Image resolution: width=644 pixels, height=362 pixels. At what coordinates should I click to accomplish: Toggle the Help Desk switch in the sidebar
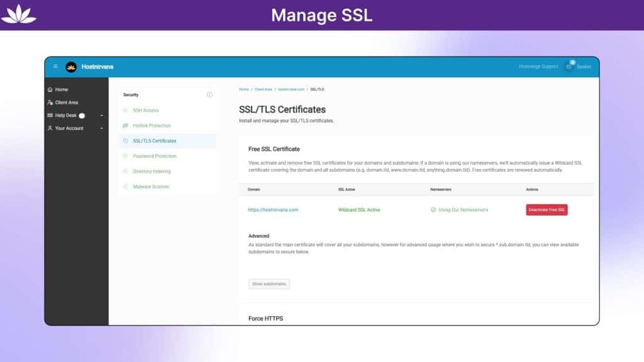tap(82, 115)
